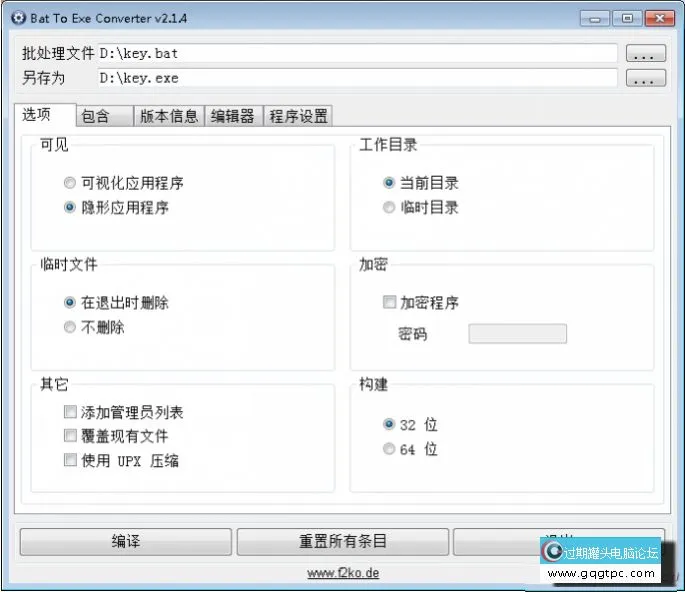
Task: Close the Bat To Exe Converter window
Action: pyautogui.click(x=660, y=19)
